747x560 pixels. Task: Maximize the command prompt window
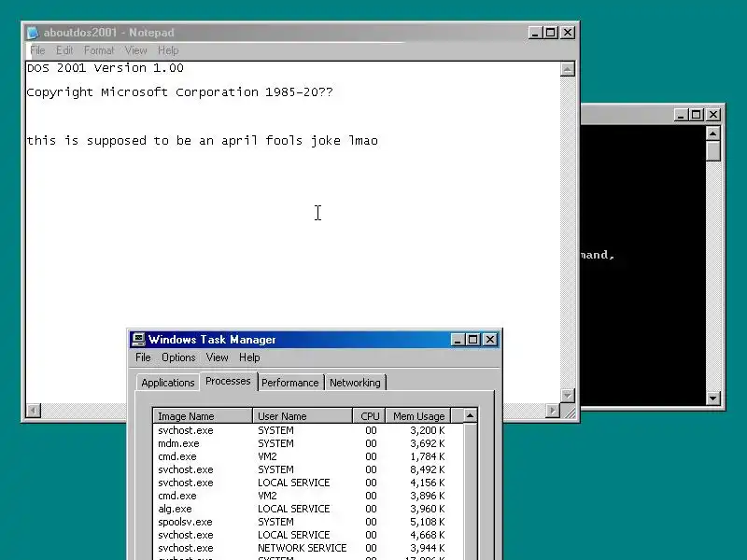697,115
